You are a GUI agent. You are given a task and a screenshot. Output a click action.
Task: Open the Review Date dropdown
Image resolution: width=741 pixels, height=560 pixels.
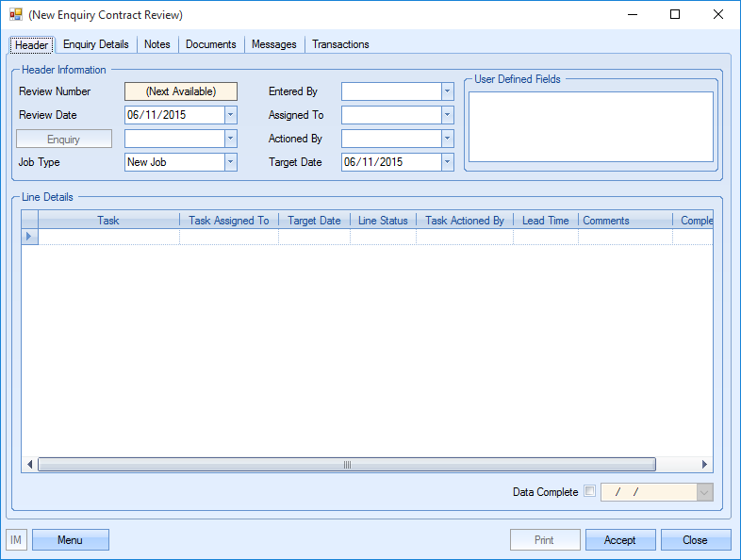(231, 115)
